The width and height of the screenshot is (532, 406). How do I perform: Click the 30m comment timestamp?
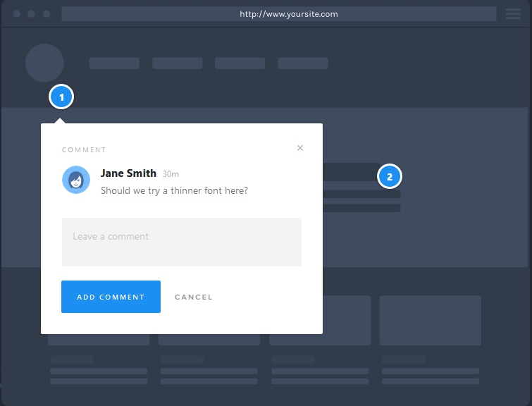click(171, 174)
